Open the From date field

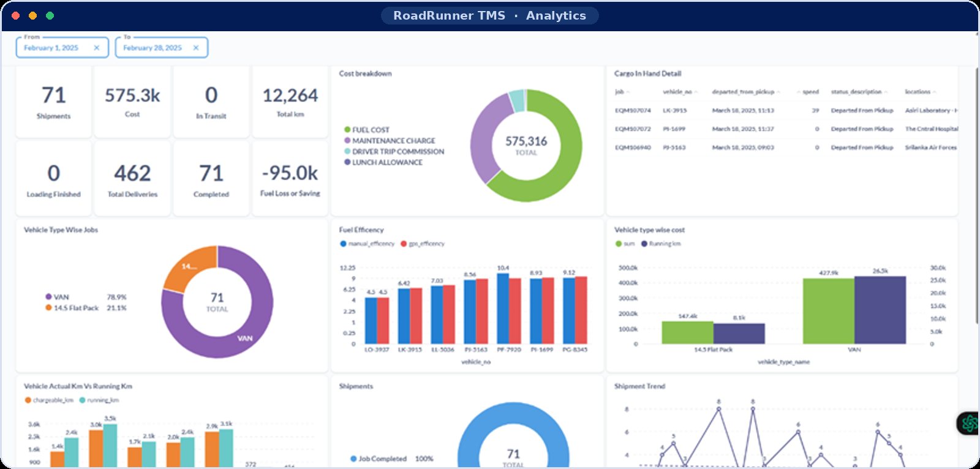pos(62,48)
